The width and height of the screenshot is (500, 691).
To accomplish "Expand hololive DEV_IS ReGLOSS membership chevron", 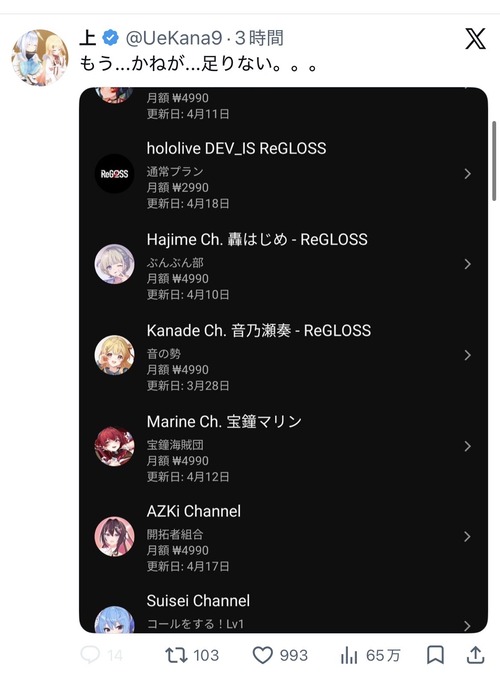I will 467,174.
